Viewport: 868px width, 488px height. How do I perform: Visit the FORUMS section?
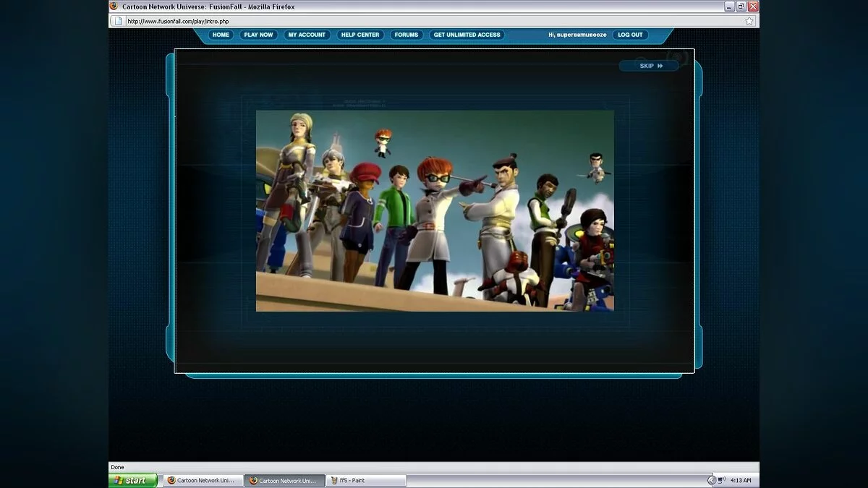[407, 35]
